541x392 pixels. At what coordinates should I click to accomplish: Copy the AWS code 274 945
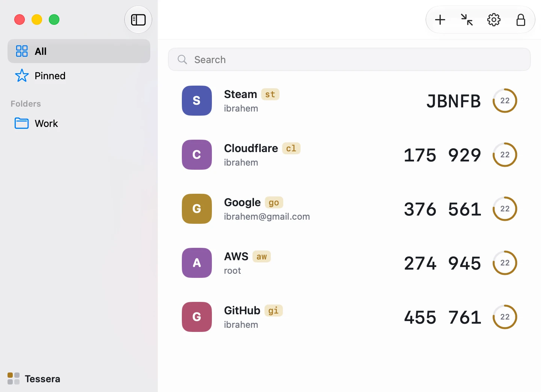tap(442, 263)
